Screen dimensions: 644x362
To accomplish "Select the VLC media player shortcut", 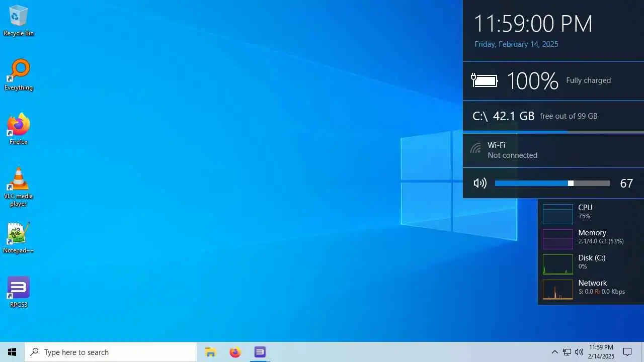I will pyautogui.click(x=19, y=187).
